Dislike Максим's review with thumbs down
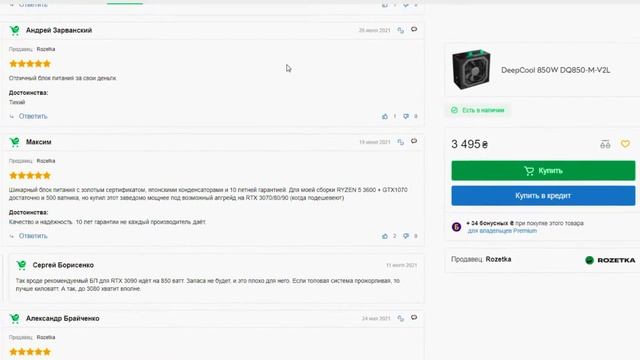This screenshot has width=640, height=360. (406, 236)
